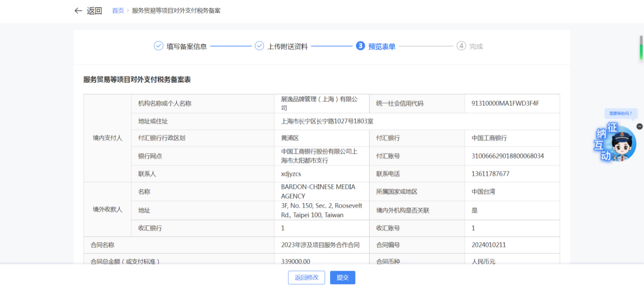Click the 返回 text in header

(x=94, y=11)
